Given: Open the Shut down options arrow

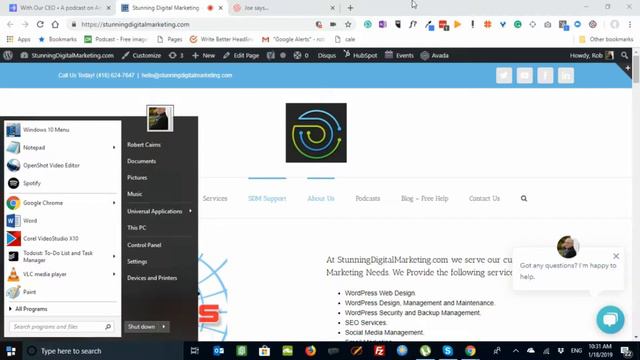Looking at the screenshot, I should 164,327.
